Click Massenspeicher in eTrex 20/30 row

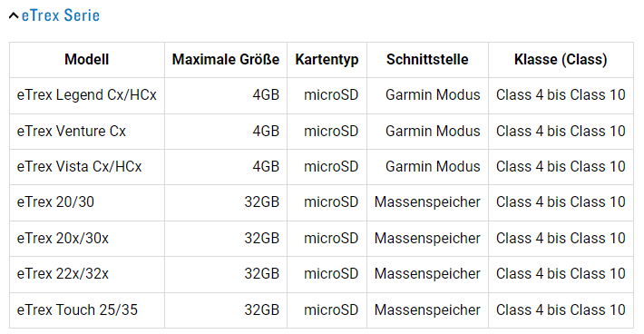click(x=427, y=202)
